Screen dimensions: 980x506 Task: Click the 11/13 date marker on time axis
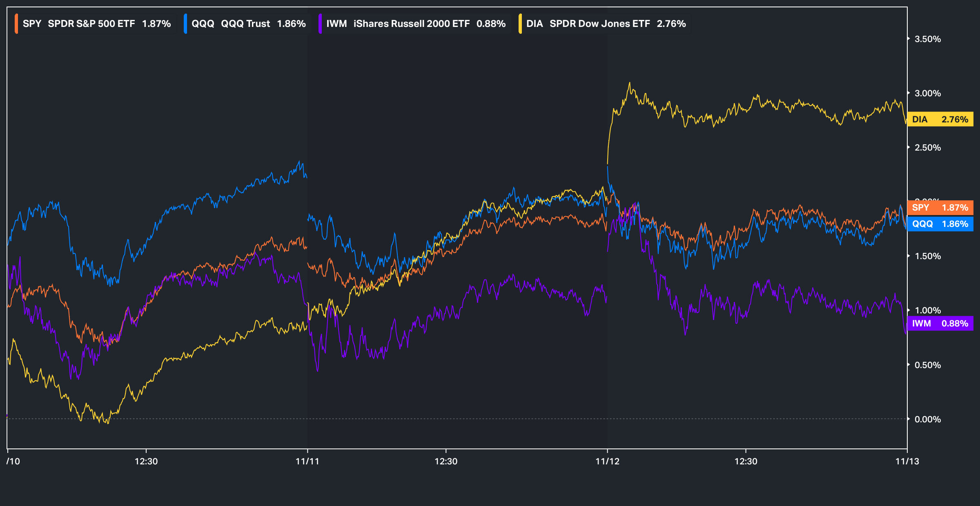pos(907,461)
